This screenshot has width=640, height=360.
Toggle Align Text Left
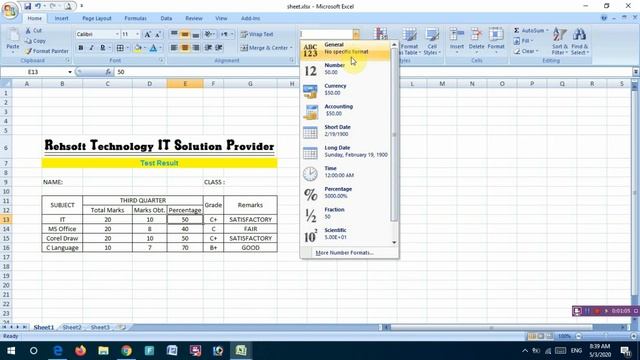point(174,48)
